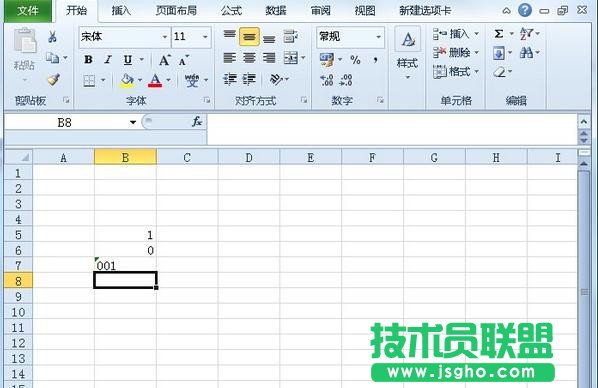This screenshot has width=598, height=388.
Task: Apply yellow fill color bucket
Action: [127, 80]
